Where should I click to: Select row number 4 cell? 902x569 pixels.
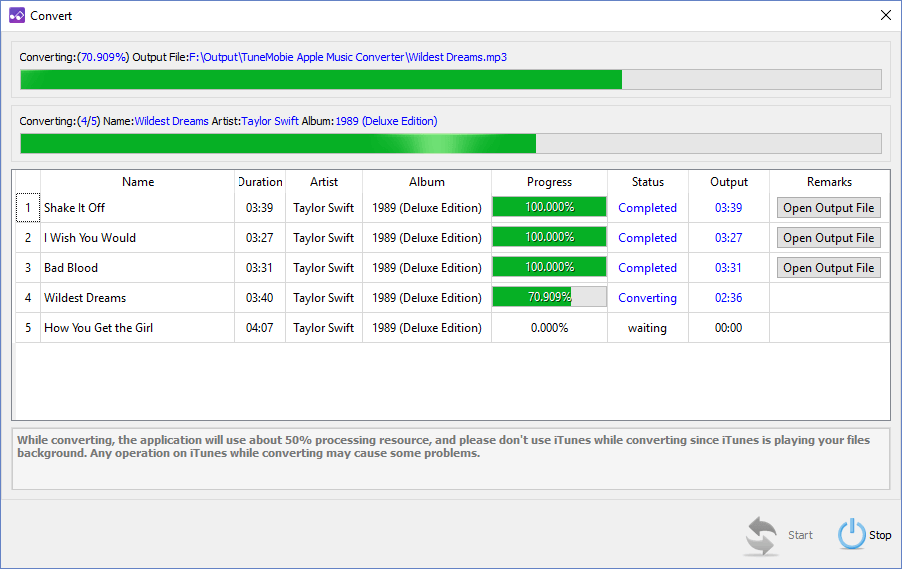[28, 297]
